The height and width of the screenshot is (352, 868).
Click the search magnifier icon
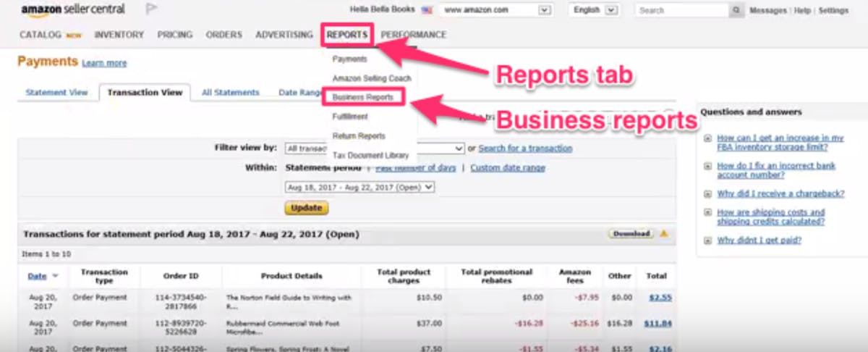point(736,10)
